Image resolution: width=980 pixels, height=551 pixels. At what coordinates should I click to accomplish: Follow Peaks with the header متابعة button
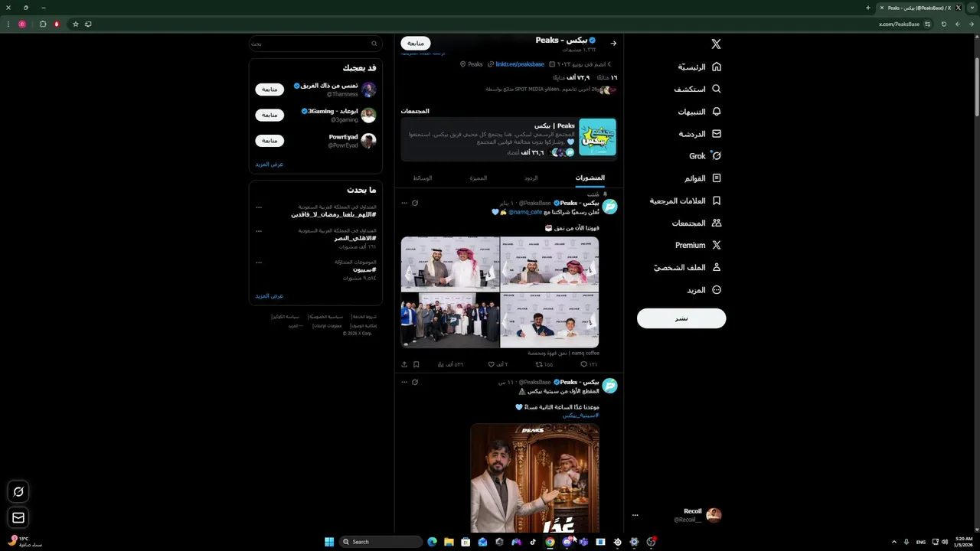[416, 44]
